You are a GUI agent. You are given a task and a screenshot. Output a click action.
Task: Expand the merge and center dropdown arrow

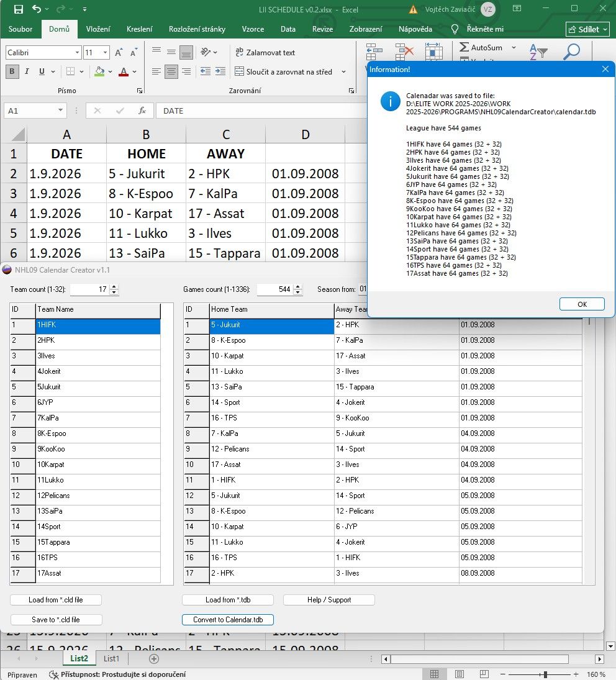(x=344, y=71)
